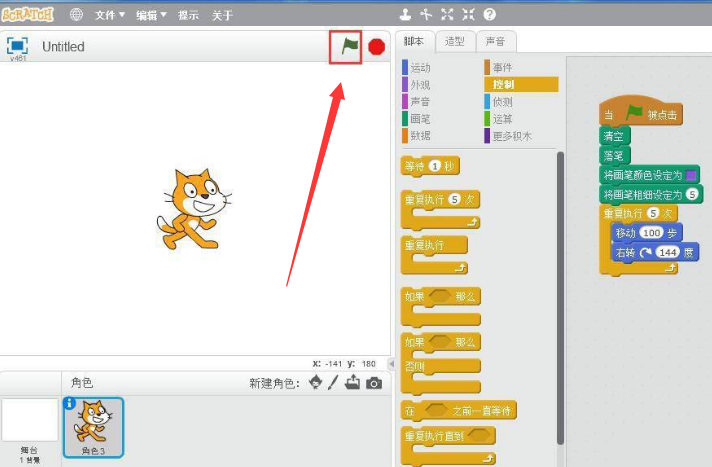Switch to the 声音 tab
Viewport: 712px width, 467px height.
pos(495,41)
